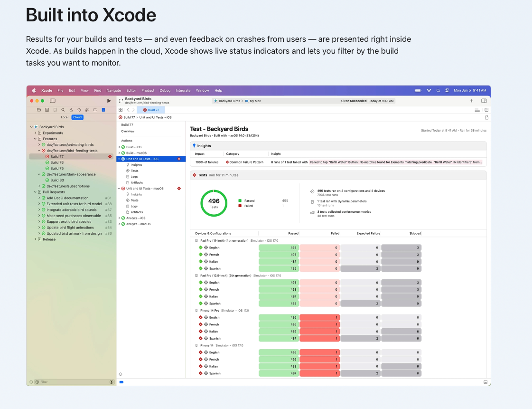Open Overview for Build 77
The image size is (532, 409).
click(x=128, y=131)
